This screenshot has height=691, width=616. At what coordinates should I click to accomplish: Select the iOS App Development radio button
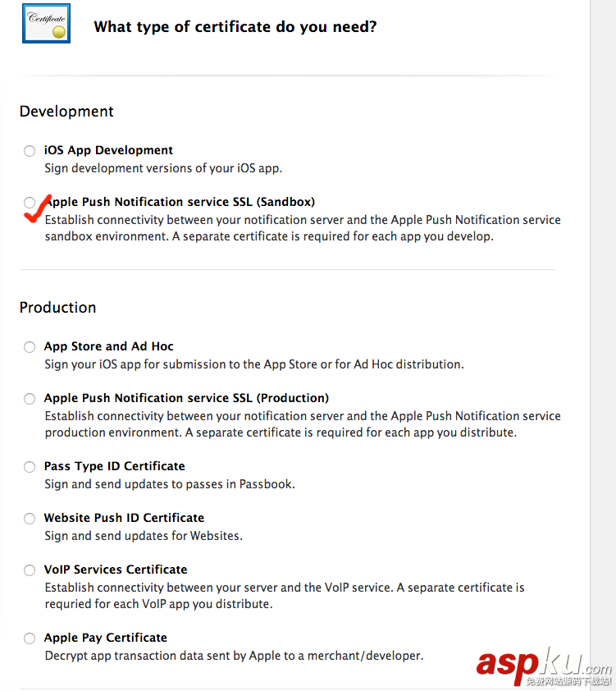(x=30, y=151)
